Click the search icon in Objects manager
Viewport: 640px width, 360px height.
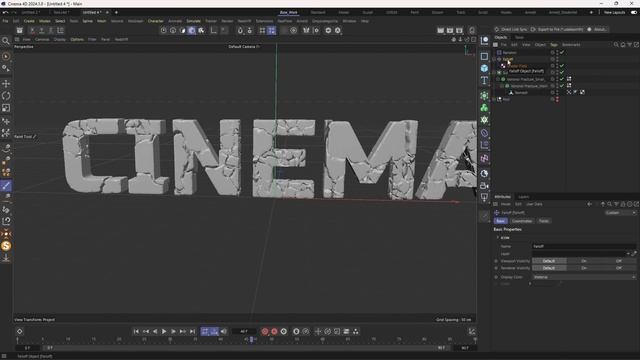pos(616,44)
